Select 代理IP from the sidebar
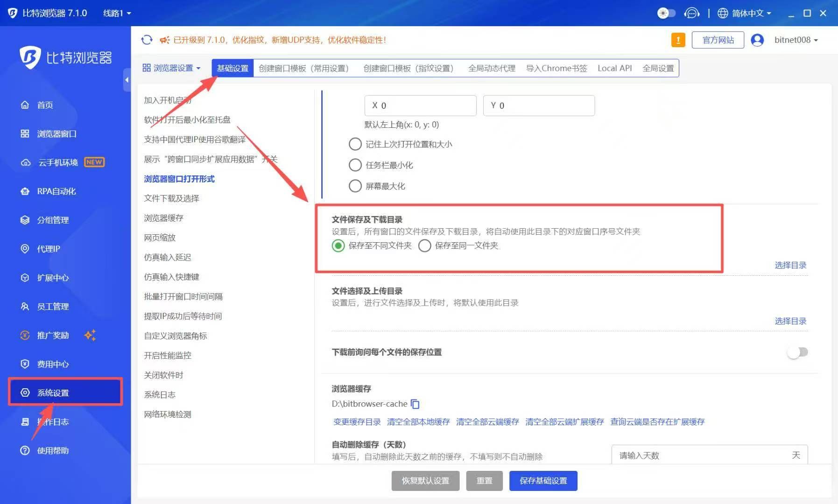 pyautogui.click(x=48, y=249)
